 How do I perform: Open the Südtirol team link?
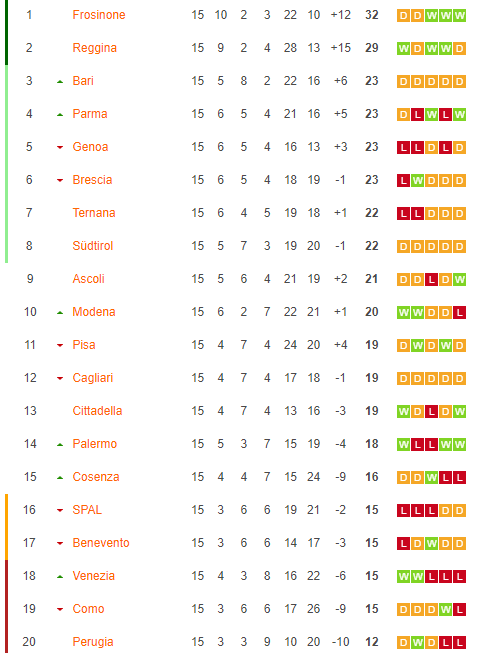click(x=93, y=246)
